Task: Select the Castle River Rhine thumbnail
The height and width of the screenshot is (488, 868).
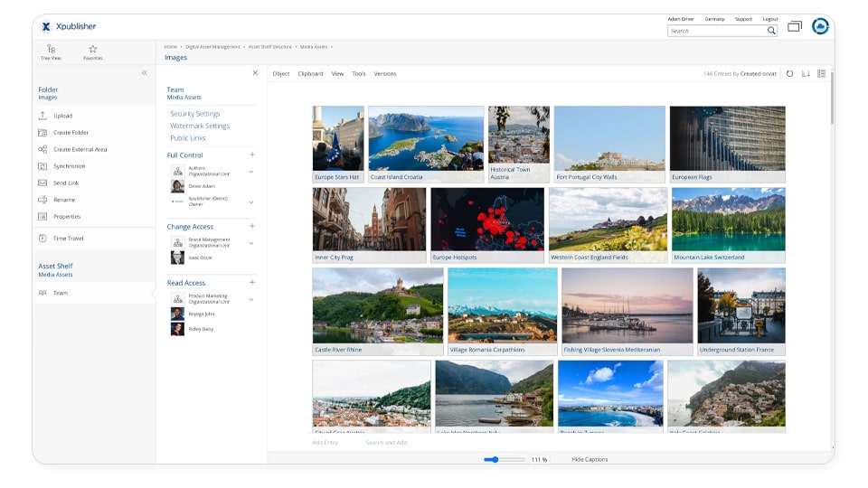Action: coord(378,312)
